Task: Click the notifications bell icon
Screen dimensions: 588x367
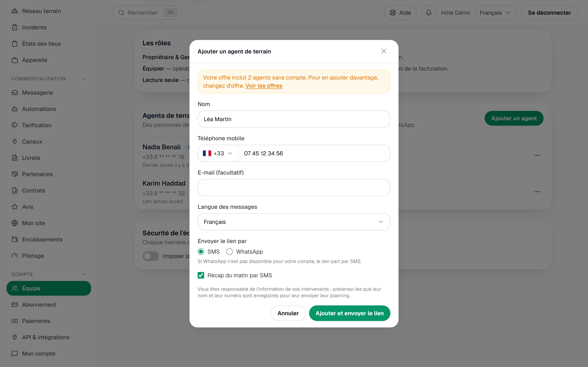Action: (x=429, y=13)
